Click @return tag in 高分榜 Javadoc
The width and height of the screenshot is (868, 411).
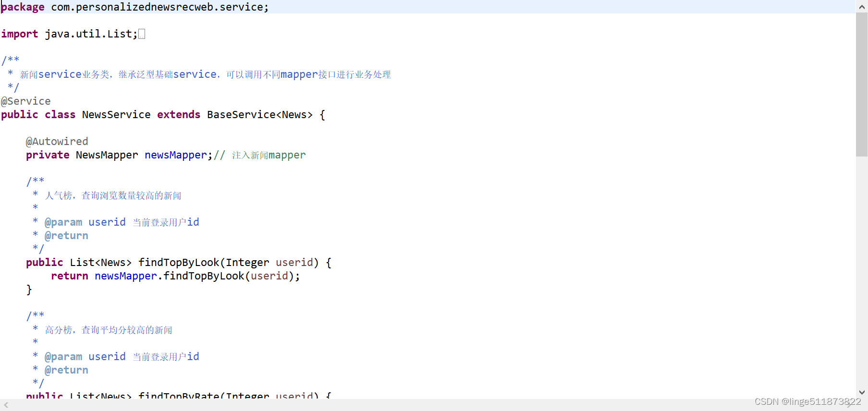click(66, 370)
